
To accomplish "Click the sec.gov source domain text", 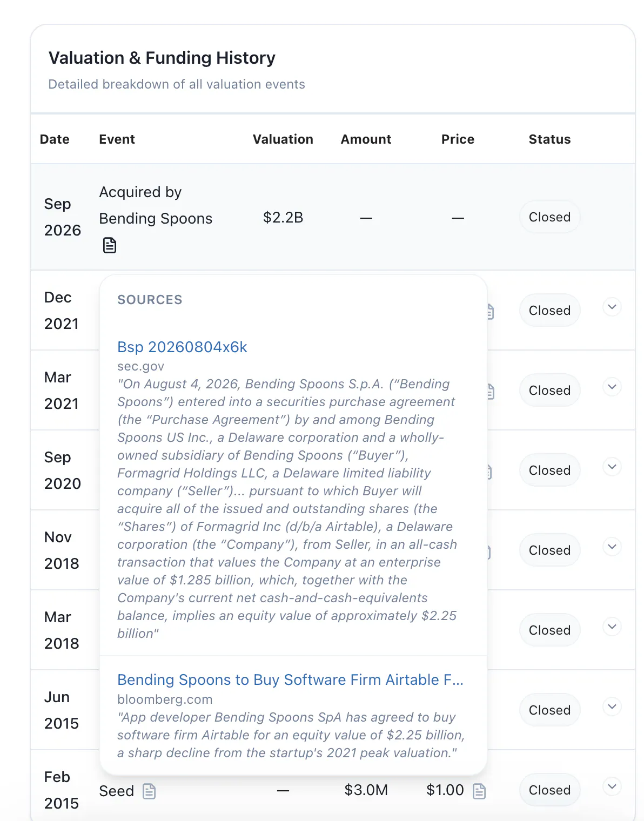I will tap(140, 366).
